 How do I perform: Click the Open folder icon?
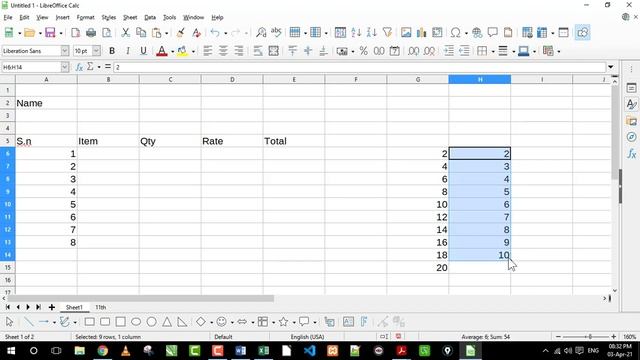(29, 33)
